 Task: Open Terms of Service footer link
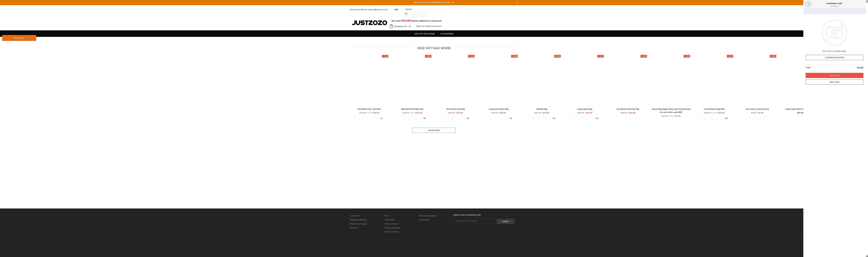pyautogui.click(x=391, y=224)
